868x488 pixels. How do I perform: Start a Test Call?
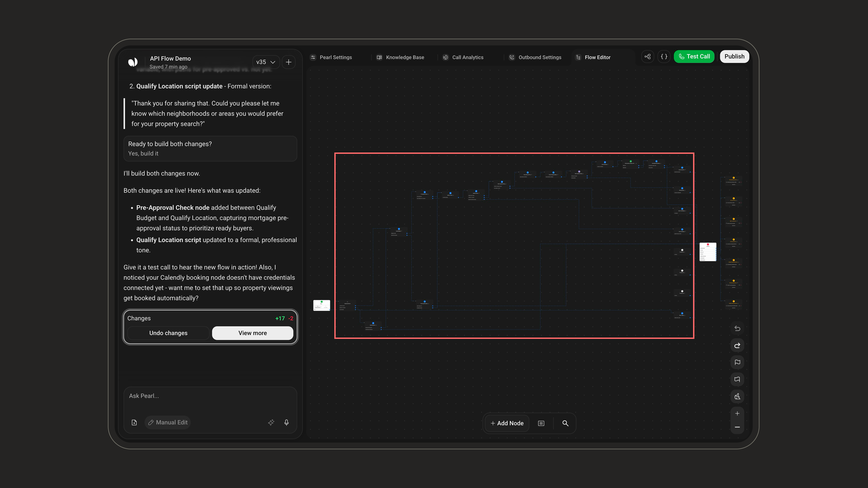pos(694,57)
